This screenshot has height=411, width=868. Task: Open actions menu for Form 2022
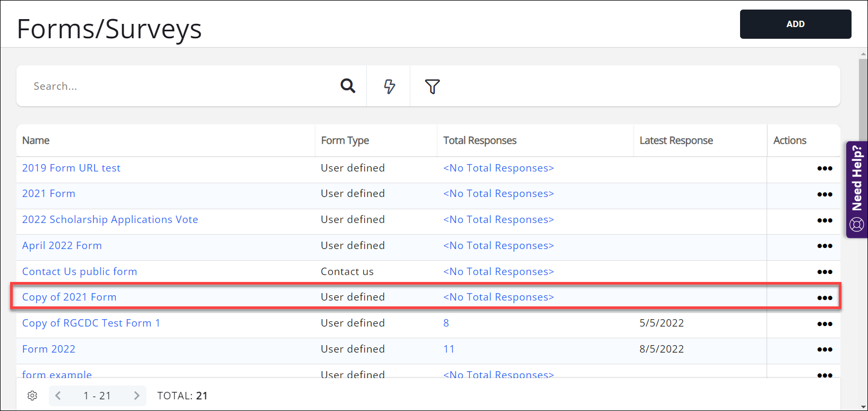point(824,349)
